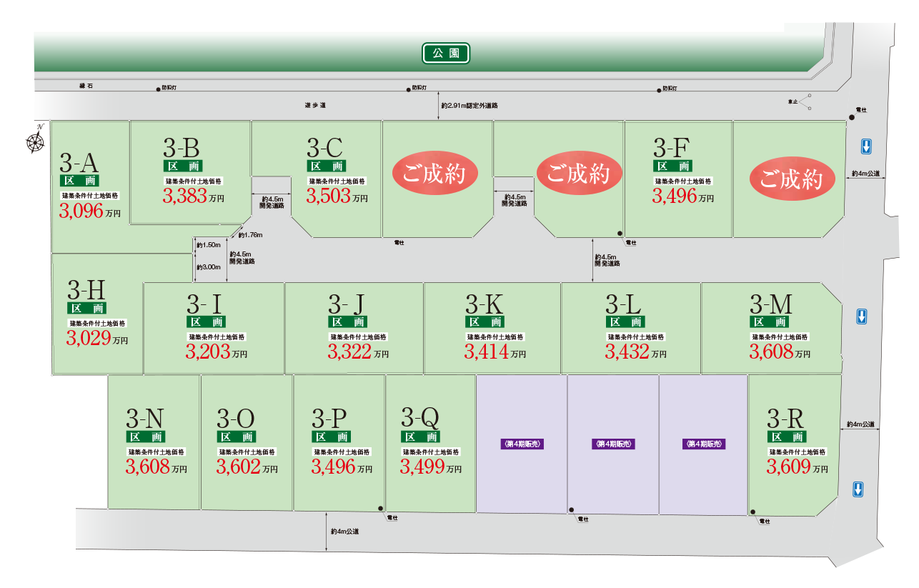
Task: Select lot heading 3-N
Action: (x=145, y=418)
